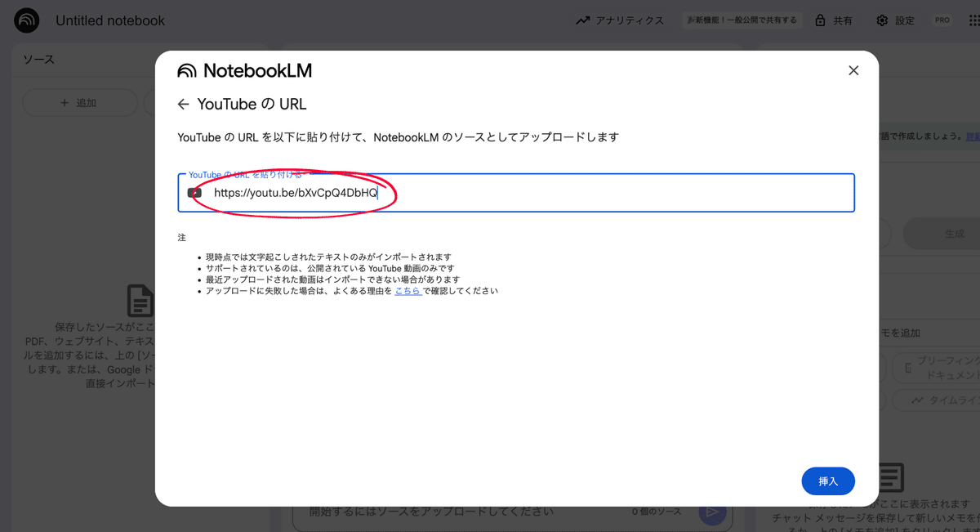Click the note stating 現時点では文字起こしされたテキストのみ
The width and height of the screenshot is (980, 532).
(x=328, y=257)
